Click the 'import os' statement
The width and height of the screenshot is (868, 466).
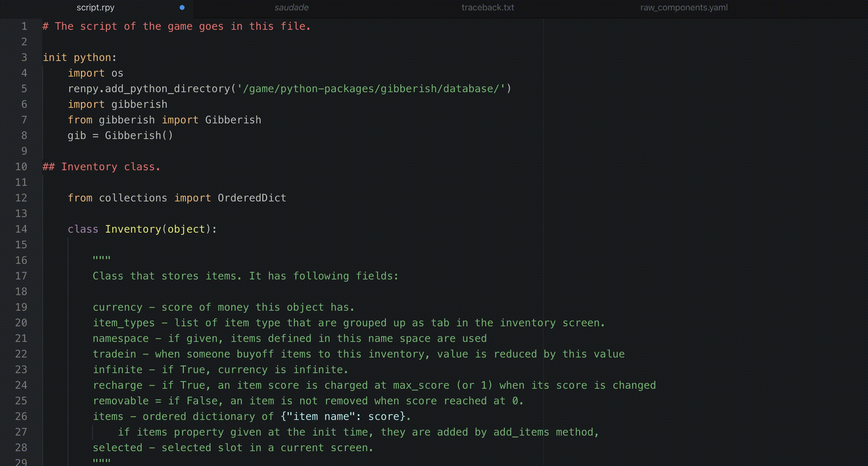coord(95,73)
